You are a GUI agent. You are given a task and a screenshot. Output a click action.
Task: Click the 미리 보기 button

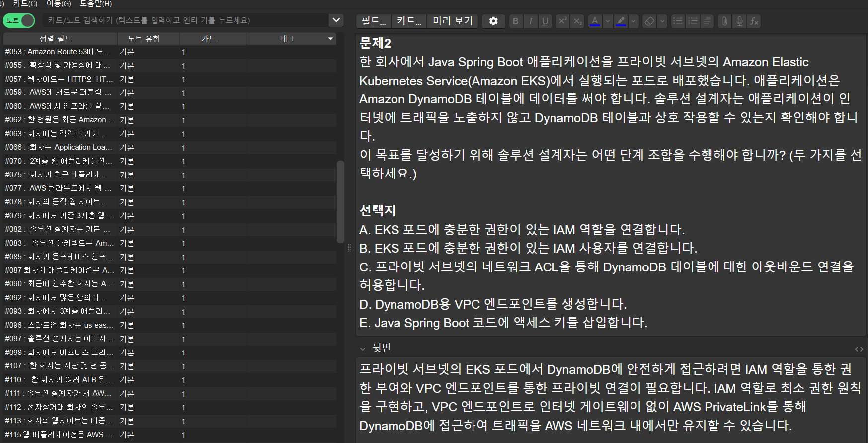(x=453, y=21)
